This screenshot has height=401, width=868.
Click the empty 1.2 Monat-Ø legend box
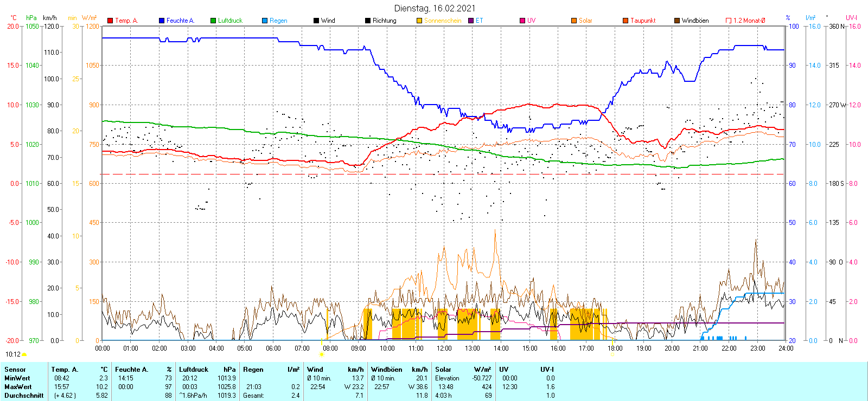tap(729, 21)
